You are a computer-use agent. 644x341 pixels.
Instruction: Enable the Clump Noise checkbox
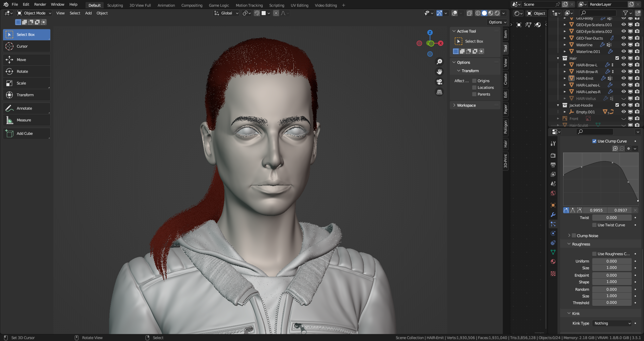click(574, 236)
